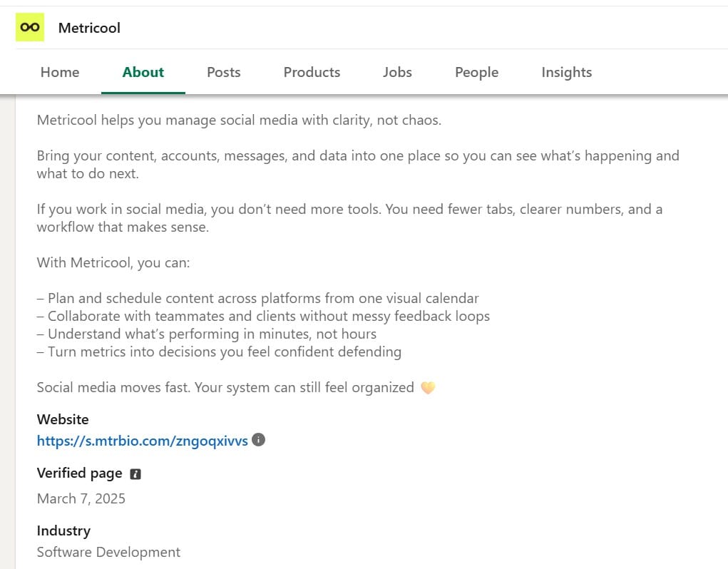Click the 'Website' heading
Image resolution: width=728 pixels, height=569 pixels.
[x=63, y=419]
